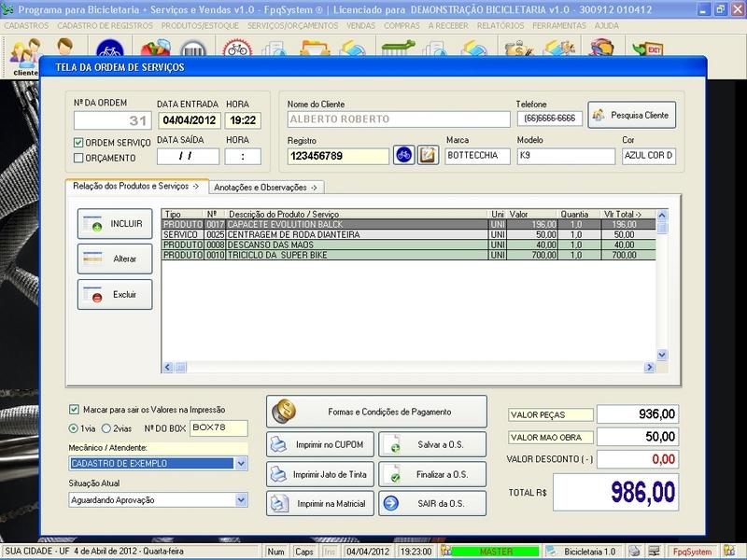Switch to Anotações e Observações tab

(x=267, y=187)
